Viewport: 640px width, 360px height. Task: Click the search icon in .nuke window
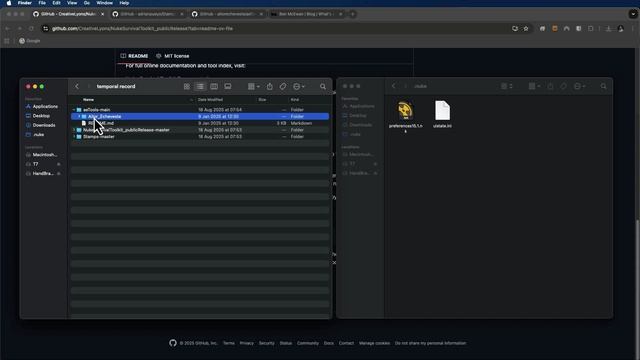[x=603, y=86]
